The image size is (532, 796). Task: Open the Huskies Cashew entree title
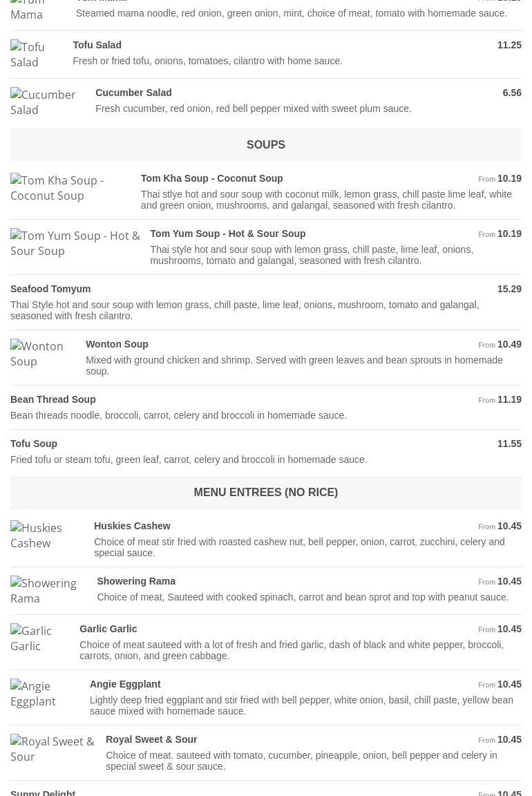tap(132, 526)
